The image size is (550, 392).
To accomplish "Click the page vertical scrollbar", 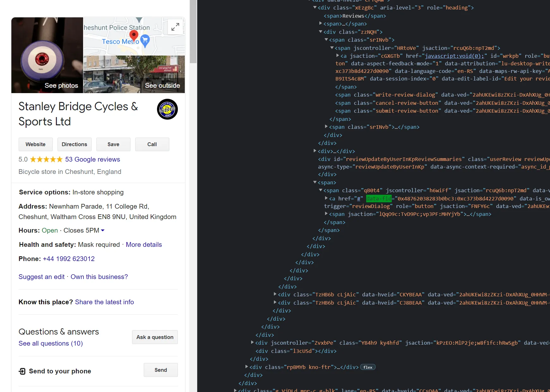I will tap(193, 32).
